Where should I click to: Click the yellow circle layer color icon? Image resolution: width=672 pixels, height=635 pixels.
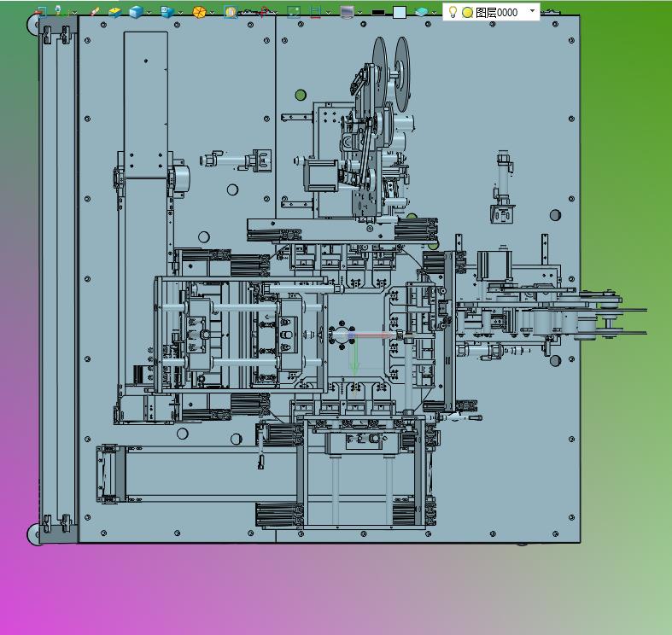click(x=468, y=13)
